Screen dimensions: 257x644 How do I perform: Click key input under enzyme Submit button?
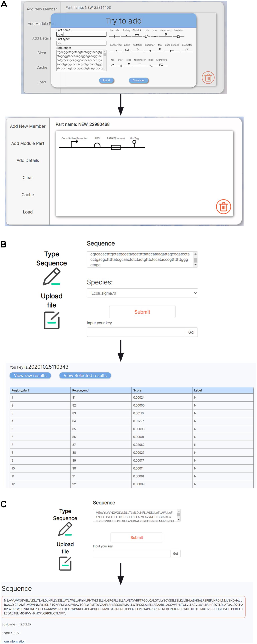pyautogui.click(x=132, y=554)
